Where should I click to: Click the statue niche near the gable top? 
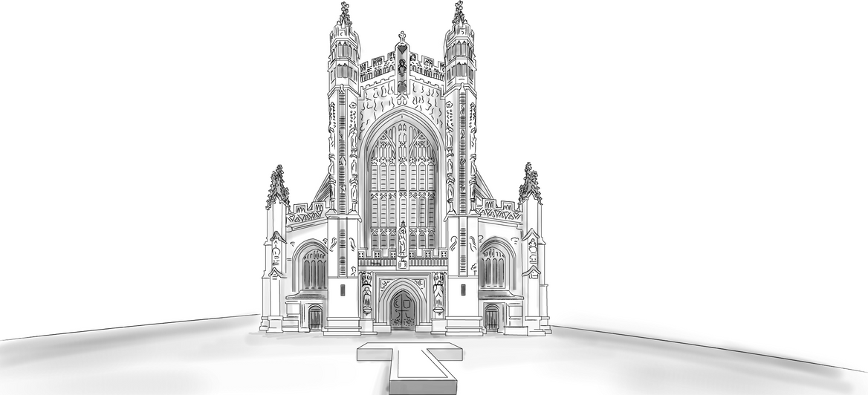coord(402,68)
